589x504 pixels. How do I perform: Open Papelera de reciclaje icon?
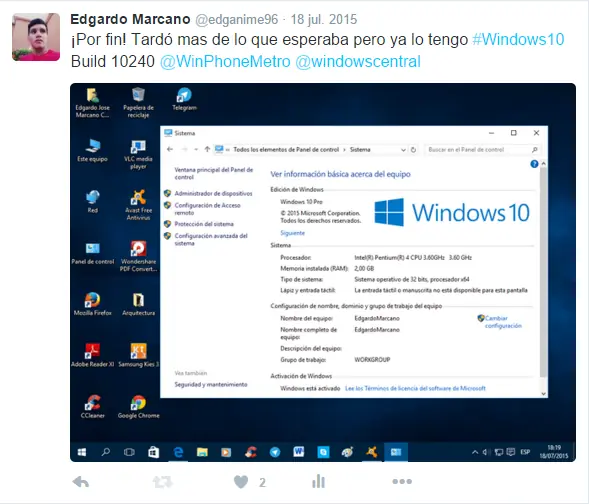[x=138, y=103]
